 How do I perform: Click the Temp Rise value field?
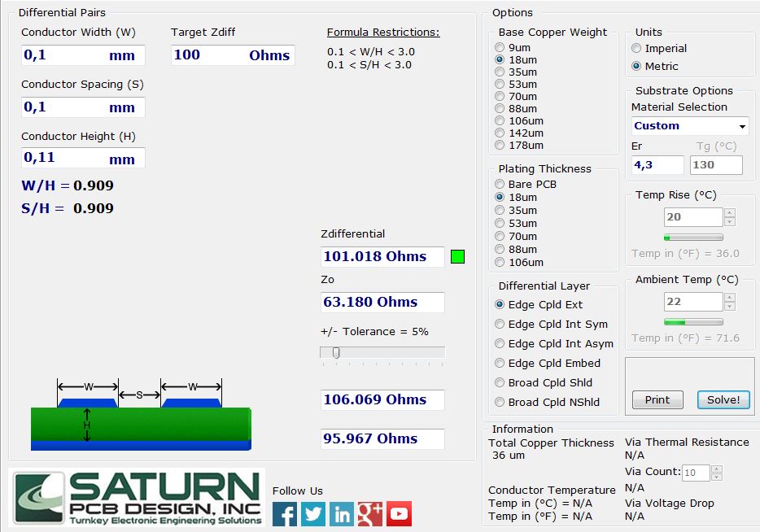coord(693,217)
